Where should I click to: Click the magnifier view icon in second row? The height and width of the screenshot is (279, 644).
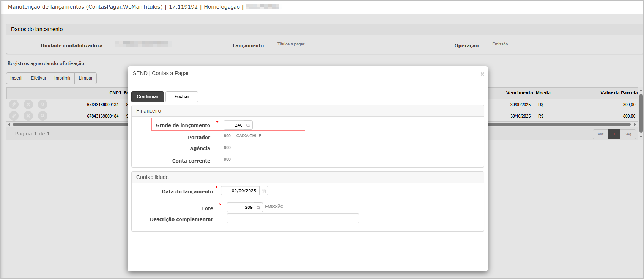(43, 116)
